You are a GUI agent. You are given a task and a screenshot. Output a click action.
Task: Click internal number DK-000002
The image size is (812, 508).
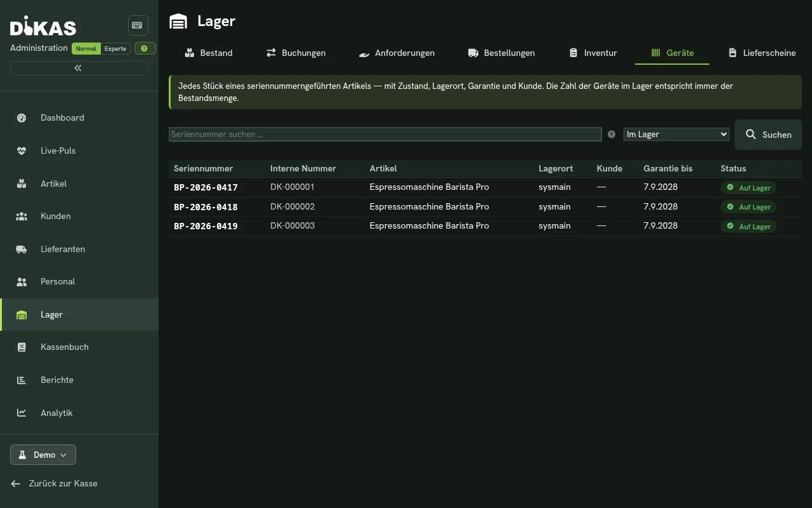[292, 207]
